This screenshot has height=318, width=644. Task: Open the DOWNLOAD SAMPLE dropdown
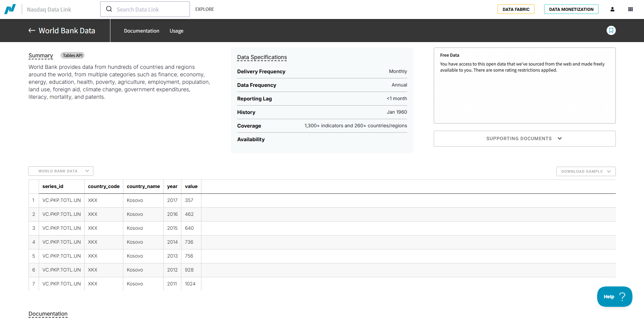point(586,171)
